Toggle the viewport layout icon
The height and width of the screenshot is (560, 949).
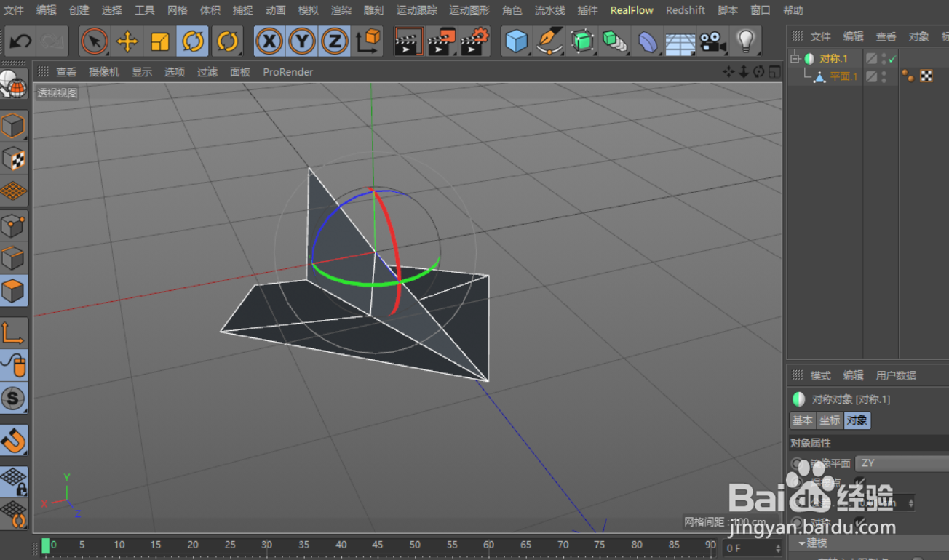point(774,71)
